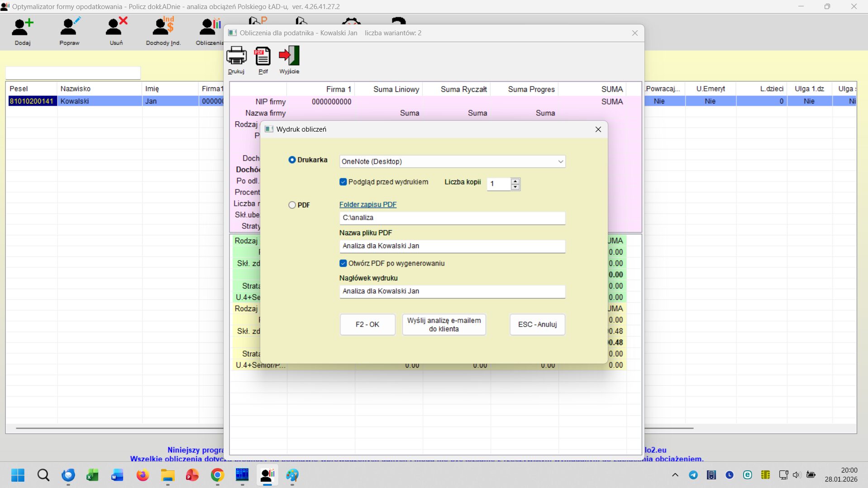Click the Pdf export icon
The height and width of the screenshot is (488, 868).
pyautogui.click(x=262, y=57)
